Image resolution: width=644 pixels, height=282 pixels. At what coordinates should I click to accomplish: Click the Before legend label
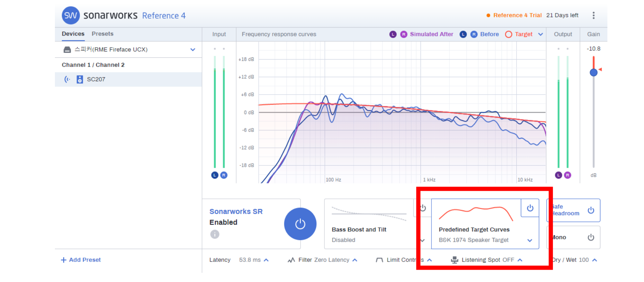click(490, 34)
